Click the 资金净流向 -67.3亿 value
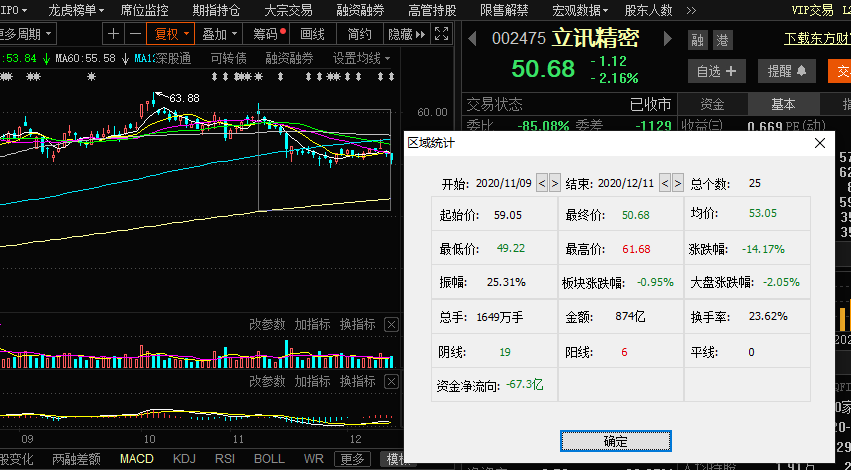This screenshot has width=851, height=470. pyautogui.click(x=524, y=385)
